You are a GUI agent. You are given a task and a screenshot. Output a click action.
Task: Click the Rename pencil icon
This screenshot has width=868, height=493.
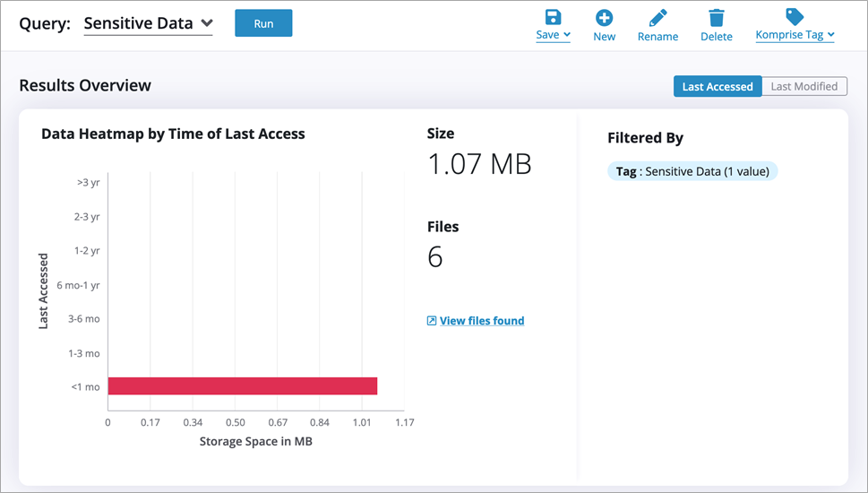pos(657,18)
